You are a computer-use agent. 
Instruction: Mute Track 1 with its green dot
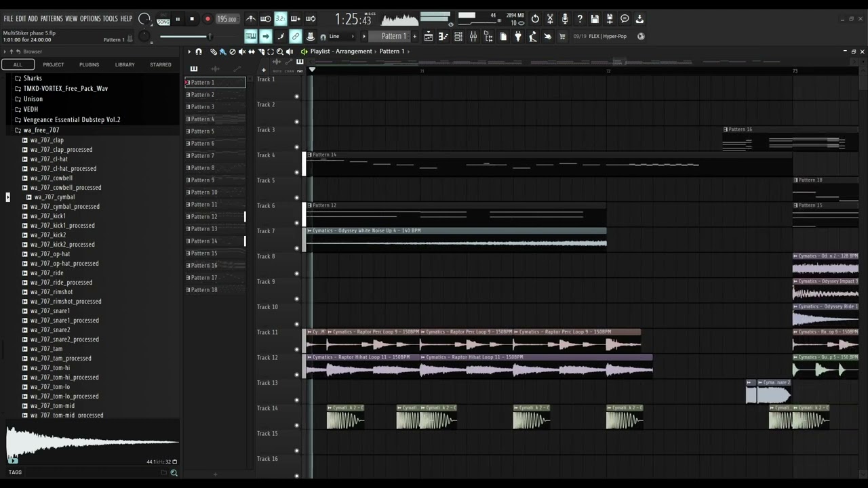point(296,96)
